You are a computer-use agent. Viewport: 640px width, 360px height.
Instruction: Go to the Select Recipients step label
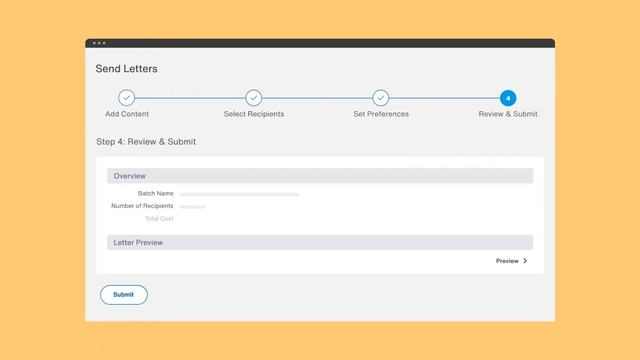(254, 114)
